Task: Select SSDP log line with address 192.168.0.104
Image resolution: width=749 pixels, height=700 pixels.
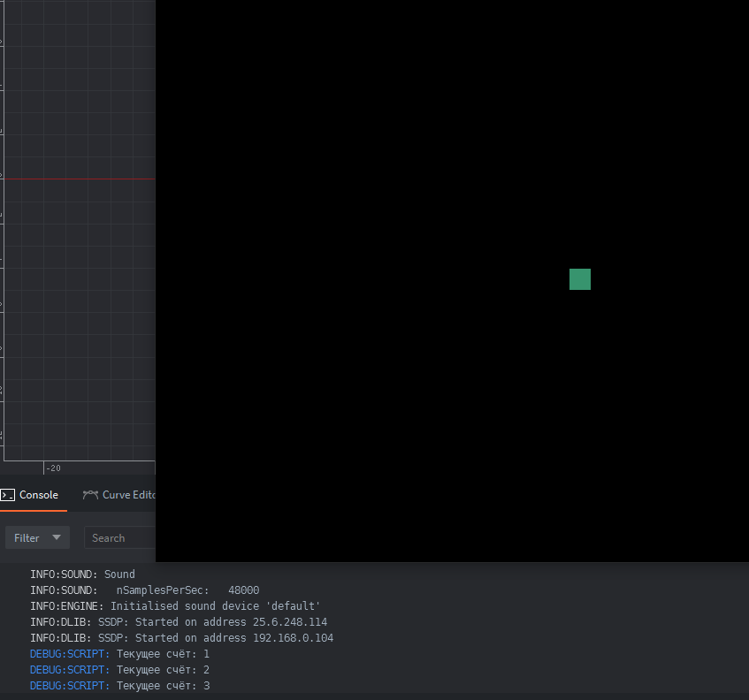Action: pyautogui.click(x=181, y=638)
